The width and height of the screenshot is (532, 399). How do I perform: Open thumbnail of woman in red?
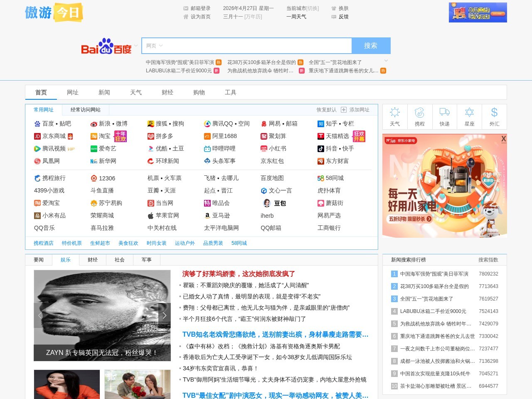(x=67, y=384)
